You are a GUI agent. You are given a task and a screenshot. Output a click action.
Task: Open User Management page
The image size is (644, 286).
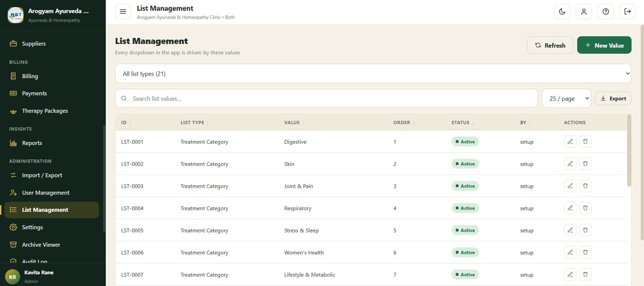tap(52, 193)
